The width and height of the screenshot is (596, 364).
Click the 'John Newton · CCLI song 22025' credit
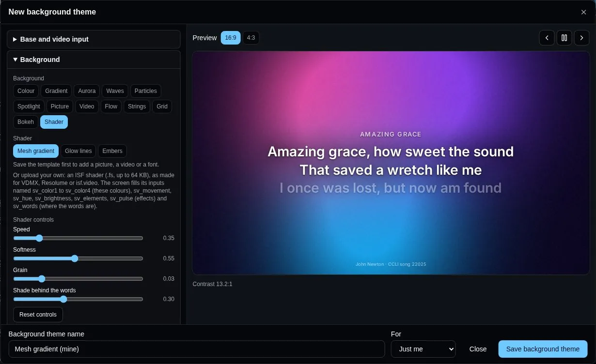tap(391, 264)
